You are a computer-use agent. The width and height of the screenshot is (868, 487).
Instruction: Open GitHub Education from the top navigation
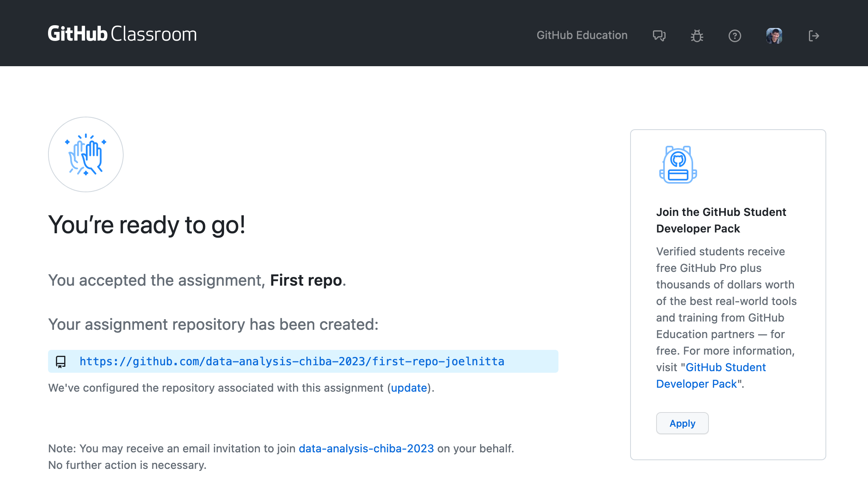click(582, 35)
